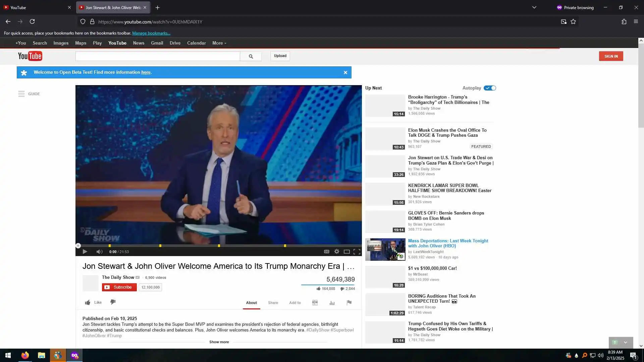Image resolution: width=644 pixels, height=362 pixels.
Task: Open the Add to tab
Action: click(x=295, y=303)
